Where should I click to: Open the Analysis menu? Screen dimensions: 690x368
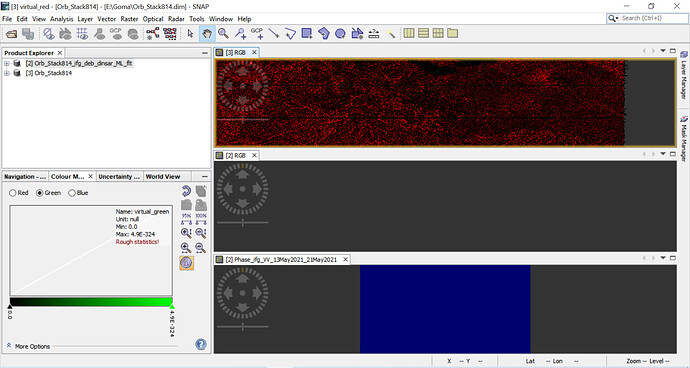(x=62, y=19)
